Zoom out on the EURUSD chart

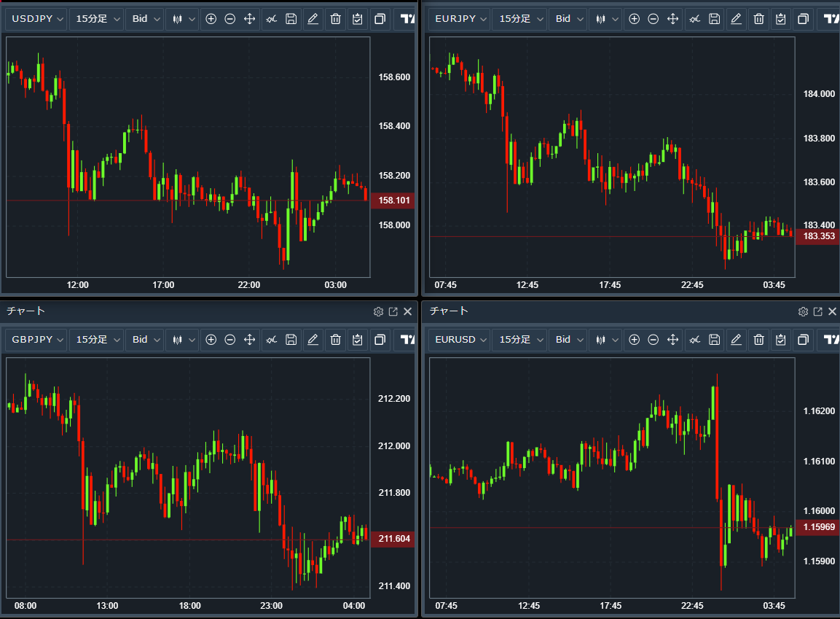click(653, 340)
